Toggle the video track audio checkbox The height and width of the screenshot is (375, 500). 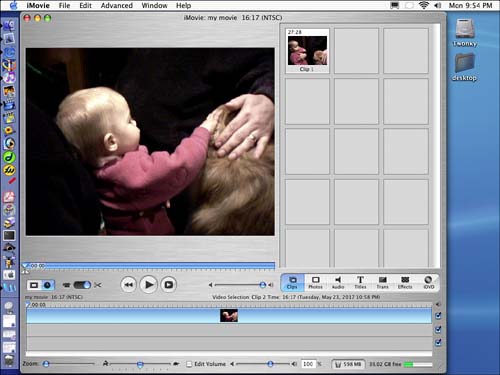click(x=438, y=316)
